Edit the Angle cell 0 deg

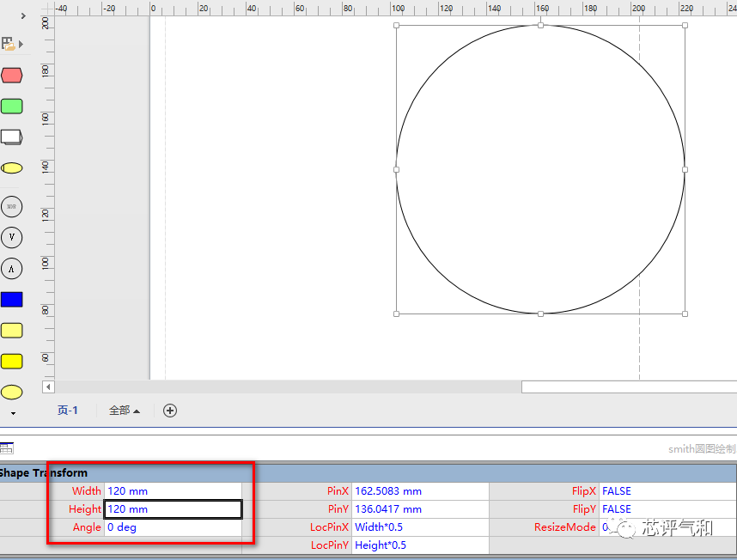[x=173, y=527]
